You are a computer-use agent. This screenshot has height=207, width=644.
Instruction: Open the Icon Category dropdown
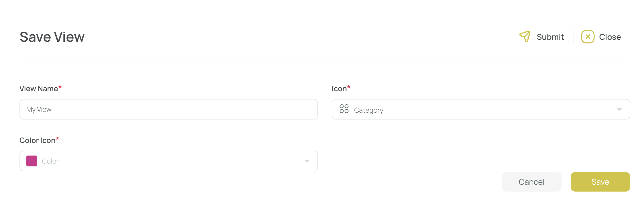481,109
